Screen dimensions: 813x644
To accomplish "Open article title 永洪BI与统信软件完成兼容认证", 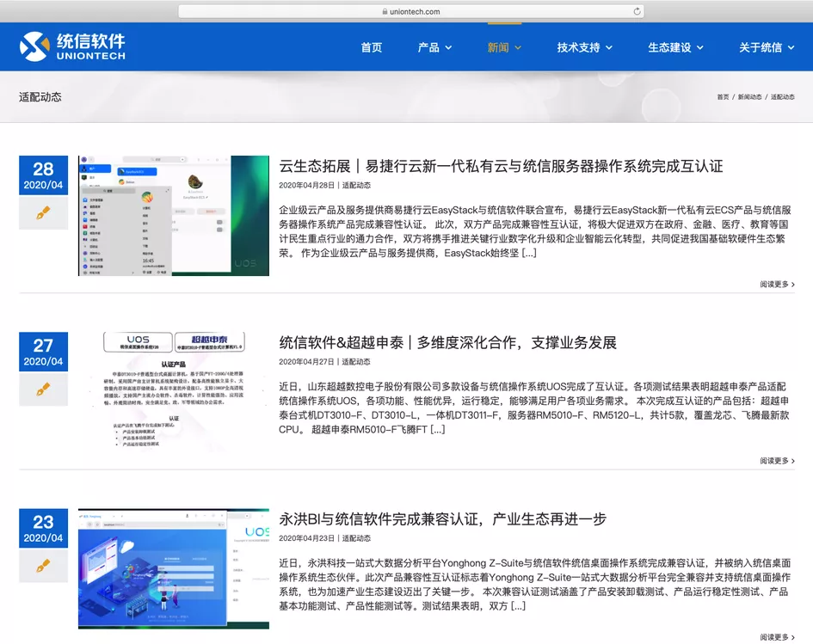I will tap(443, 519).
